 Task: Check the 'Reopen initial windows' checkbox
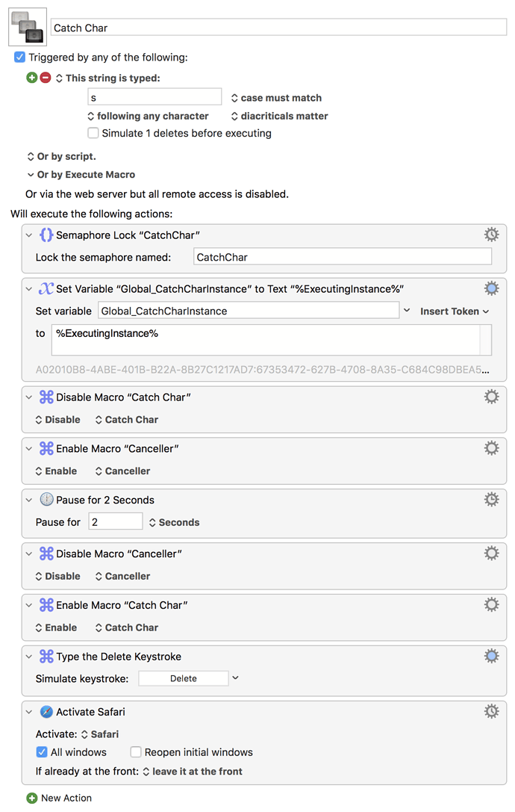pyautogui.click(x=137, y=752)
